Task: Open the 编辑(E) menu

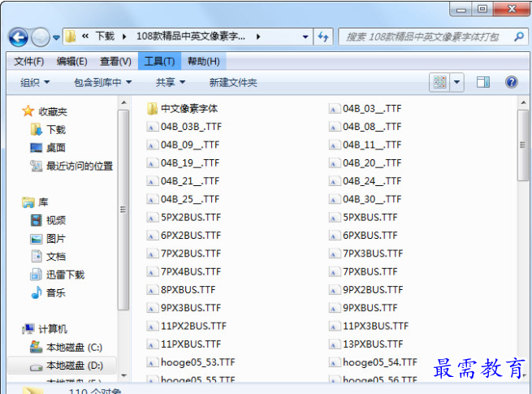Action: 72,62
